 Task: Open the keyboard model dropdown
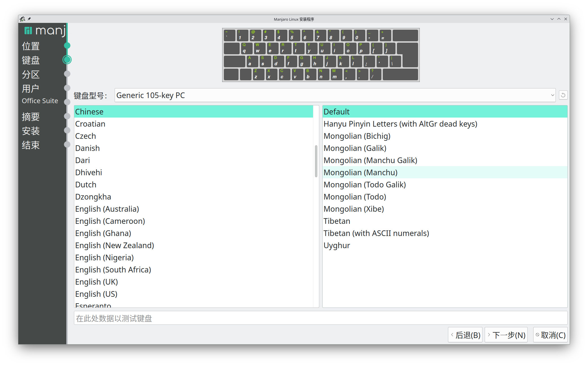click(x=335, y=95)
